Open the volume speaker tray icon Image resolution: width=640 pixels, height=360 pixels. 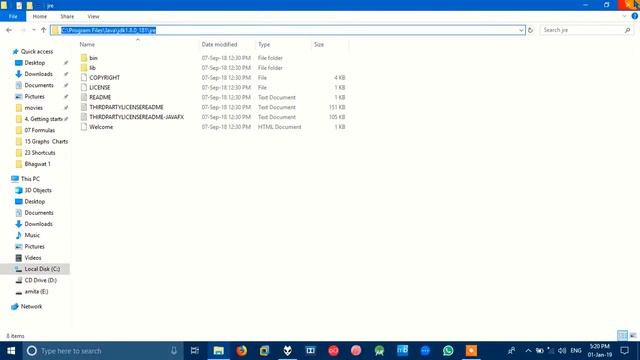562,351
